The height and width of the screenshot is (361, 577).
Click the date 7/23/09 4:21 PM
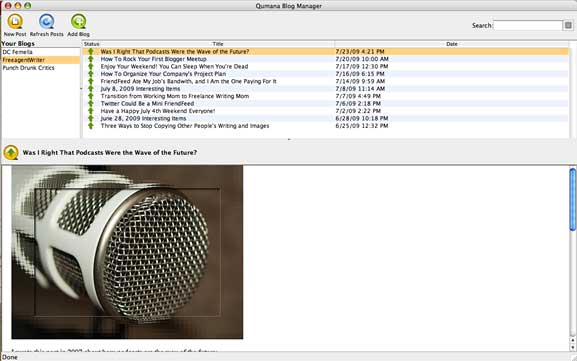tap(360, 52)
